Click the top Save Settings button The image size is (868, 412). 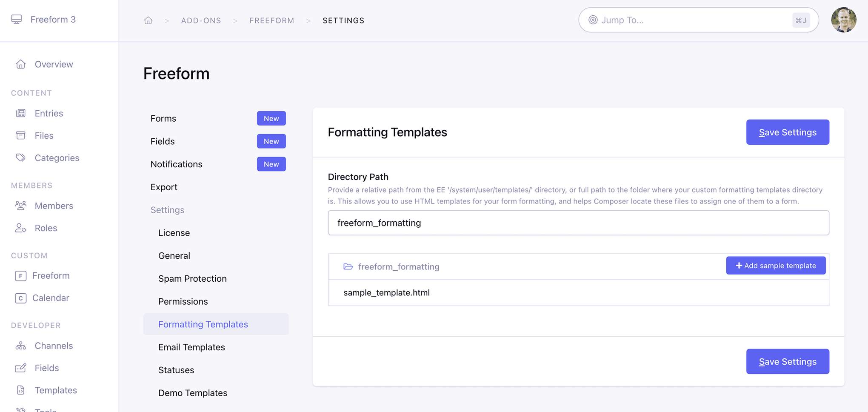(x=788, y=132)
